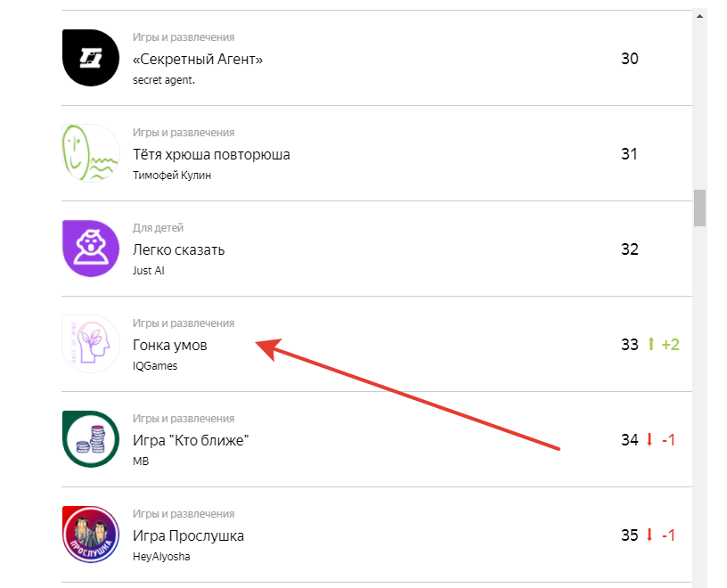Open the Гонка умов head-with-leaf icon

pyautogui.click(x=90, y=344)
